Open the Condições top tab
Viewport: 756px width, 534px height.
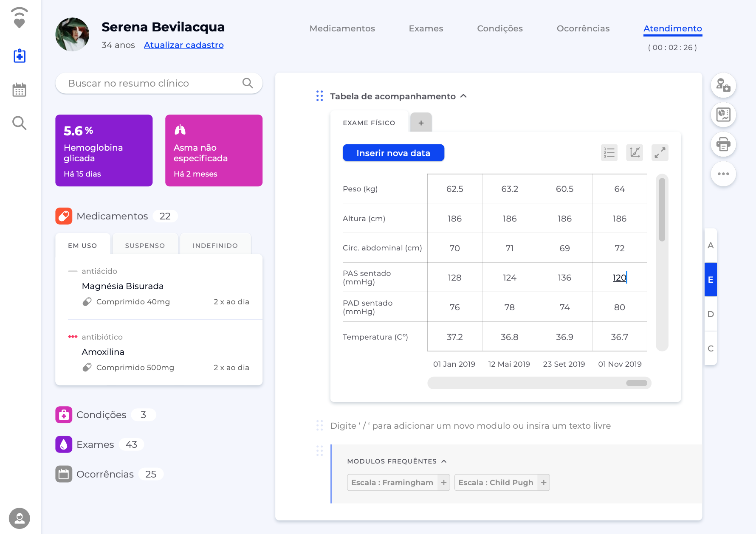(500, 28)
